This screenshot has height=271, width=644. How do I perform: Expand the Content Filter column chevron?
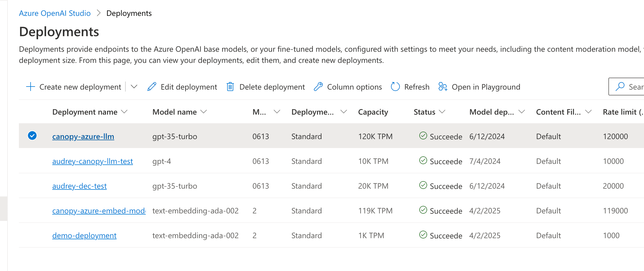click(x=588, y=112)
